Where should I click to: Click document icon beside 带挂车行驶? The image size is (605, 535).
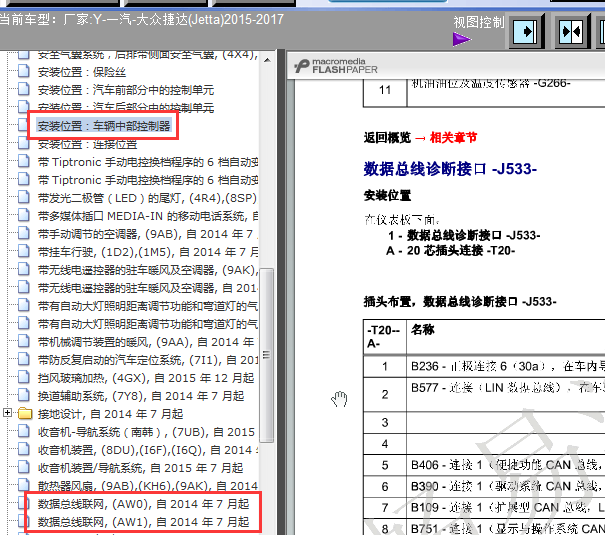pyautogui.click(x=24, y=251)
